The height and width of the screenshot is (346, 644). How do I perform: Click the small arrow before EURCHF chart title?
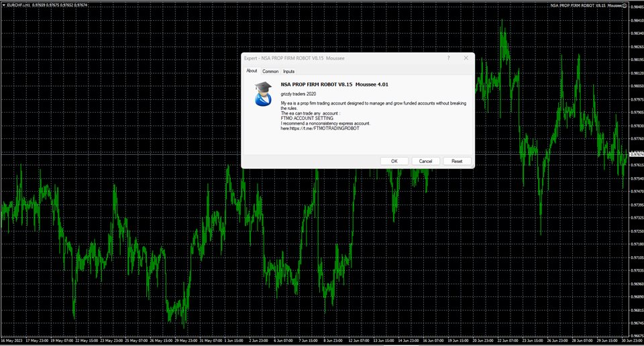(x=4, y=5)
